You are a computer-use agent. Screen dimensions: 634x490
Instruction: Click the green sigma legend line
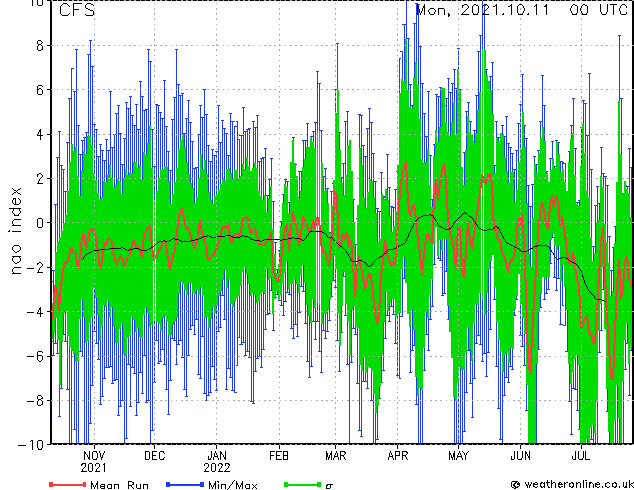[x=303, y=484]
